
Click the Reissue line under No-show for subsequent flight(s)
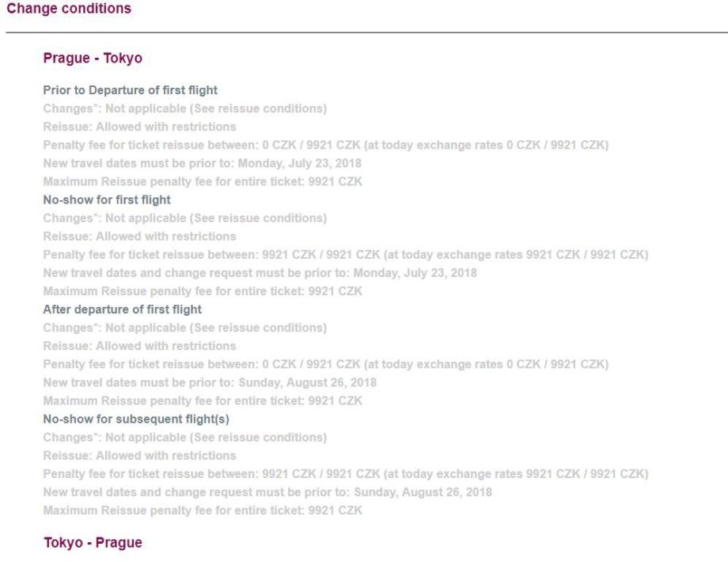(x=139, y=455)
